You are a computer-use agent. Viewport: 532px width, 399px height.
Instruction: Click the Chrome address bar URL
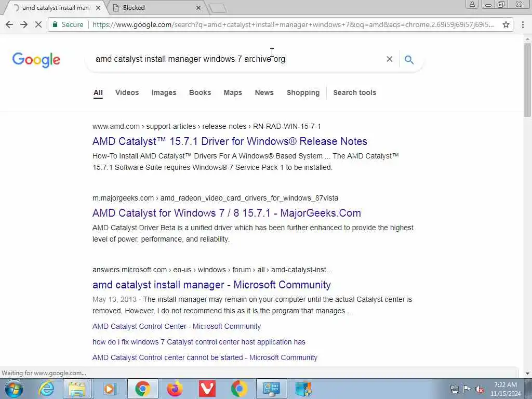[293, 24]
